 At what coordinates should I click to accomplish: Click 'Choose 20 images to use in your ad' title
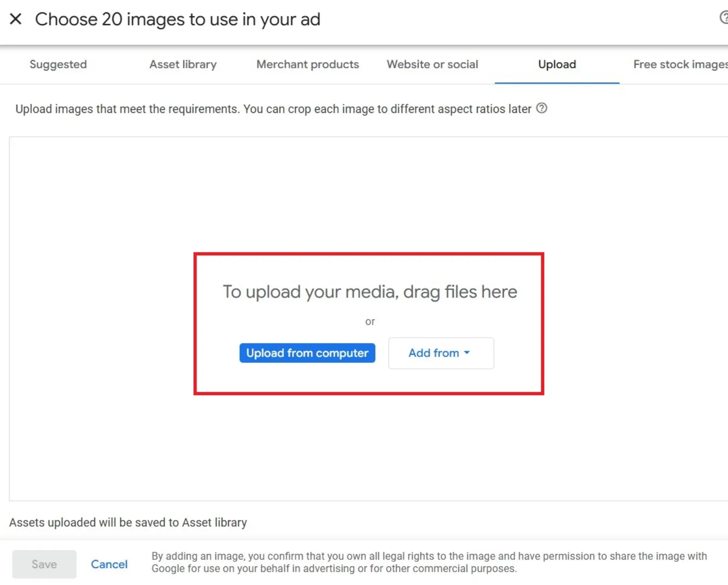click(178, 20)
